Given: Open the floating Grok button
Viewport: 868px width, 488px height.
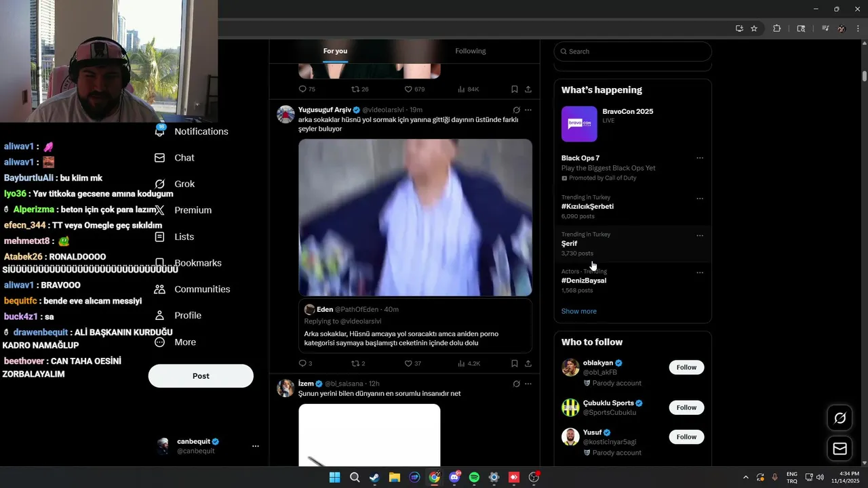Looking at the screenshot, I should point(840,418).
